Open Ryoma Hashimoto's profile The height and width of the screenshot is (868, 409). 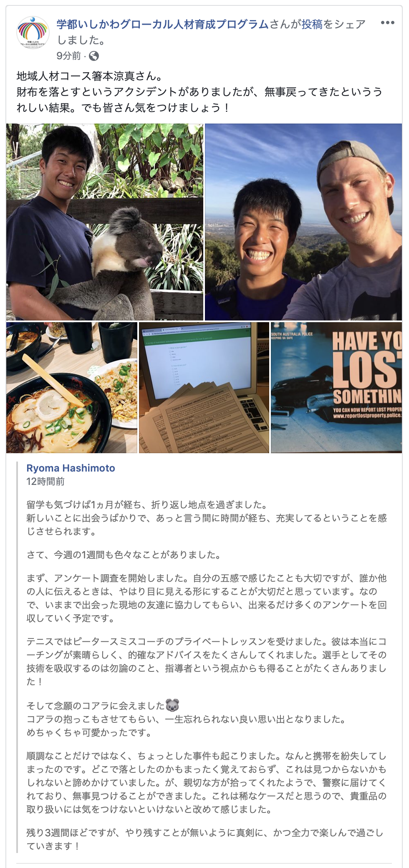[71, 468]
